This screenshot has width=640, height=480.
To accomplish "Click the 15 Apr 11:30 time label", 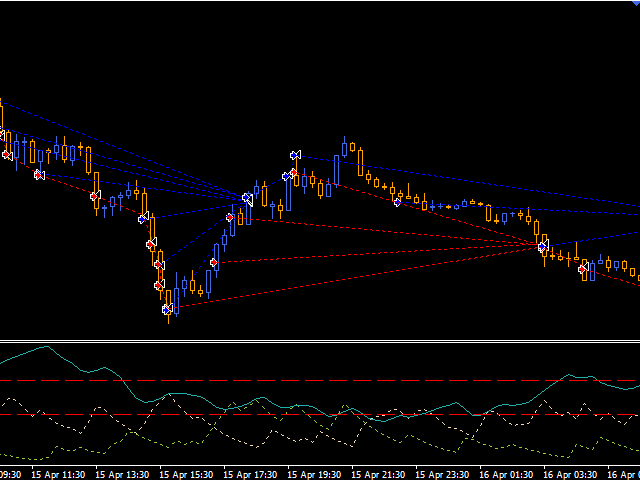I will pos(61,474).
